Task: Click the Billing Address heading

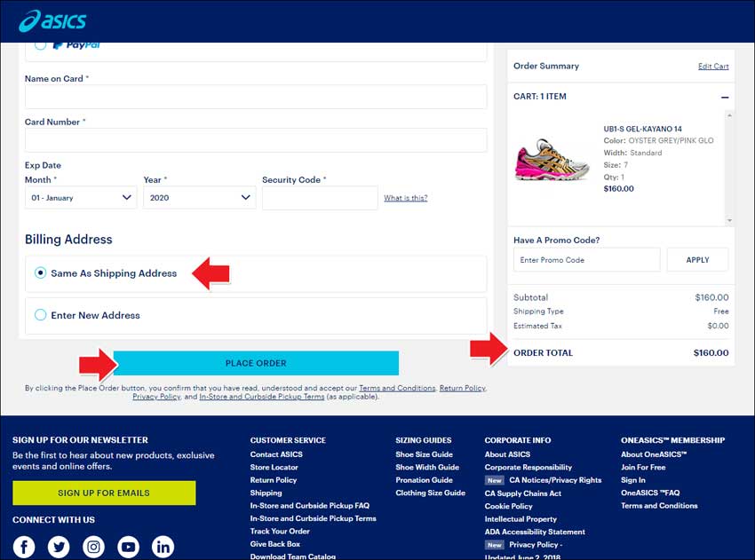Action: pos(68,239)
